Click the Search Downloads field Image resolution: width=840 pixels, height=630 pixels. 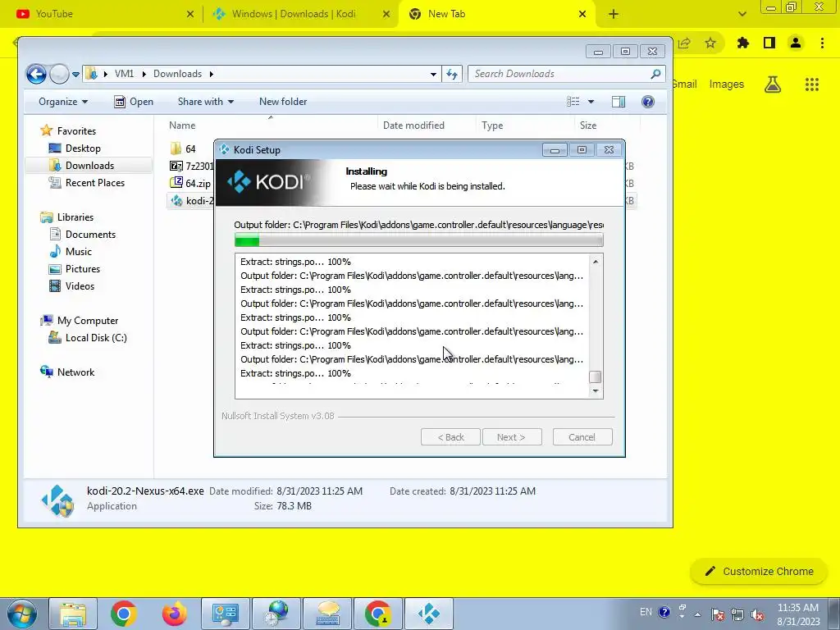point(567,74)
